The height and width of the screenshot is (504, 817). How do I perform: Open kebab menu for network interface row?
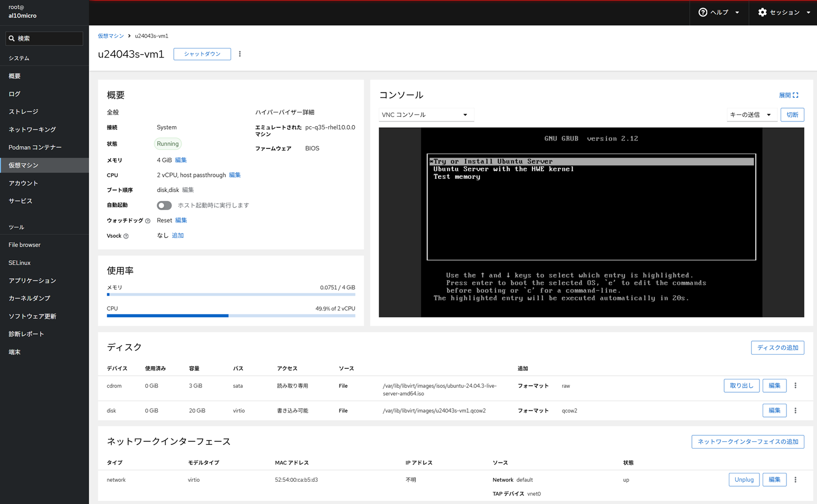click(x=795, y=480)
